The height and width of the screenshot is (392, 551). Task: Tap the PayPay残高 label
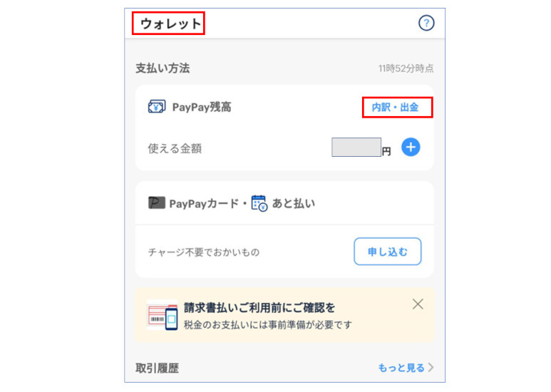(x=202, y=108)
